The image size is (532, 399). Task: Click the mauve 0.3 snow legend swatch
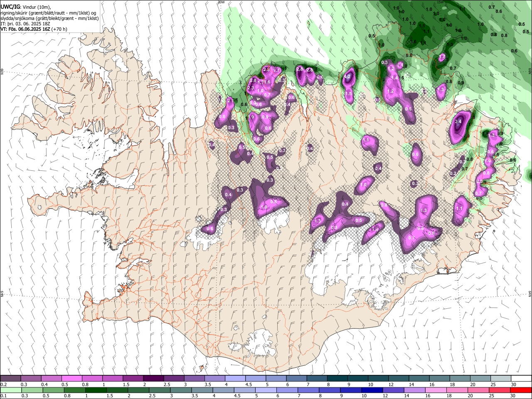click(x=31, y=379)
